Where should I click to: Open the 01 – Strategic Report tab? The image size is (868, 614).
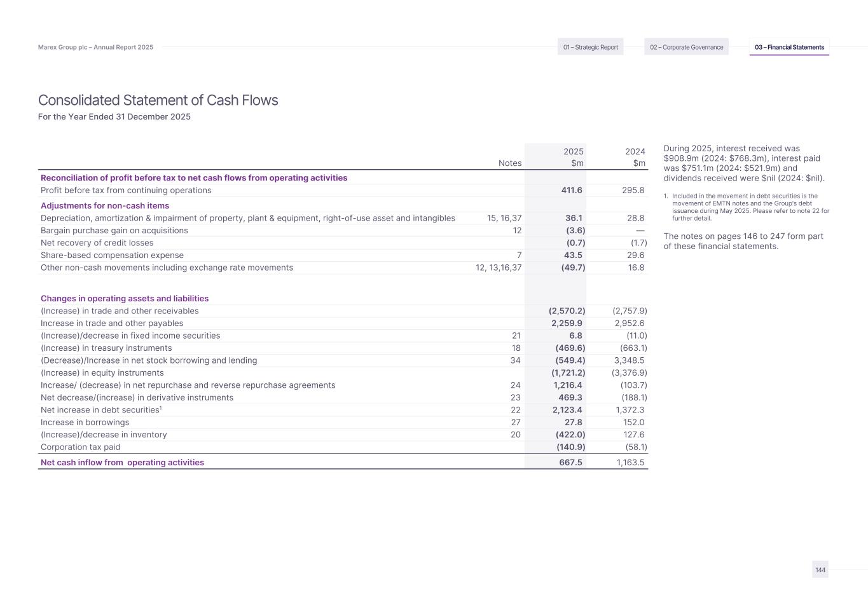[x=590, y=47]
